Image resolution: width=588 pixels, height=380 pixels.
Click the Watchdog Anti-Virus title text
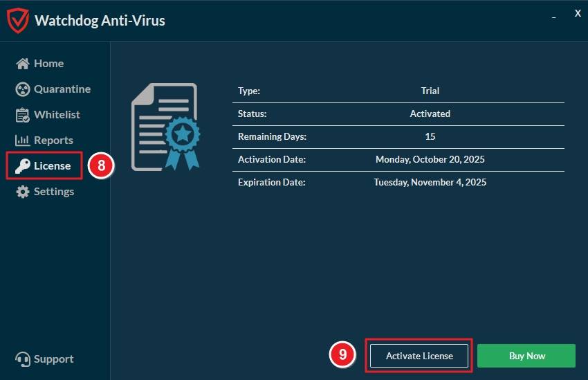(x=100, y=21)
